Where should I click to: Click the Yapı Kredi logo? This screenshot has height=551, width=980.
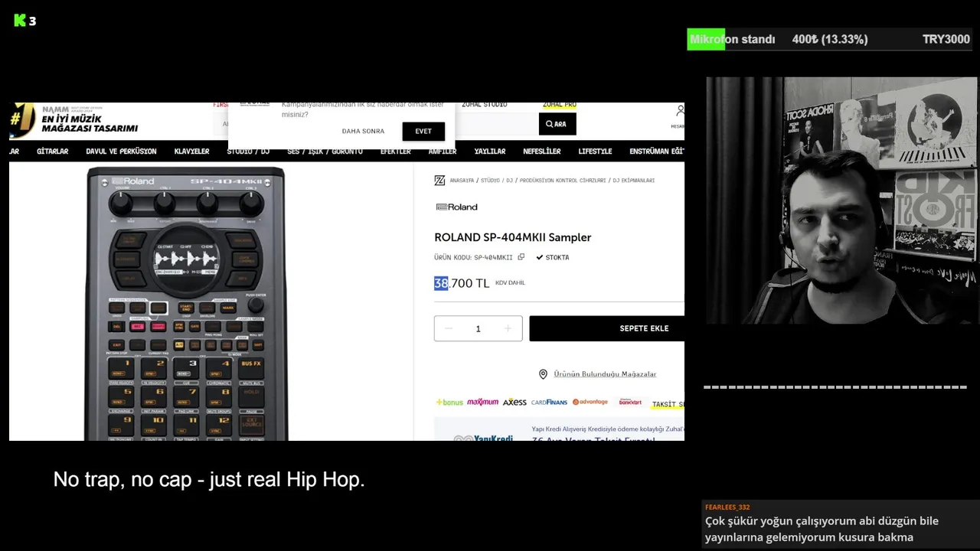[x=483, y=439]
